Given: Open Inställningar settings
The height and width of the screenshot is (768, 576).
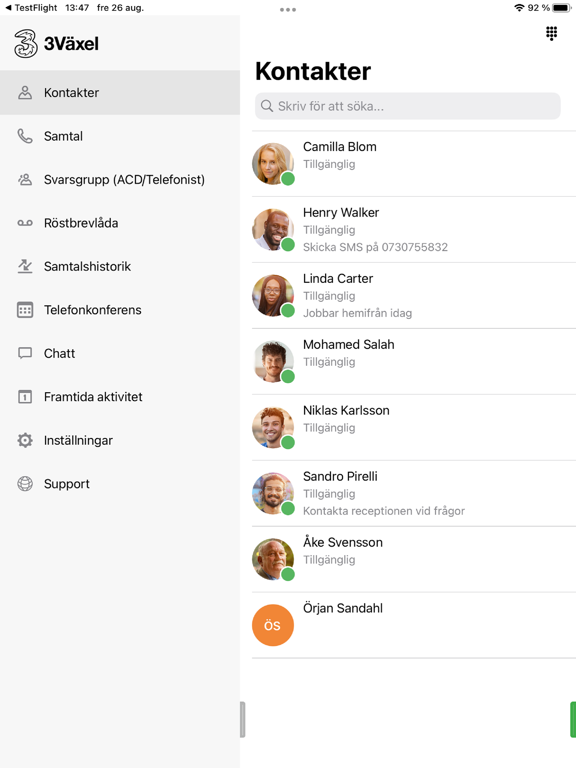Looking at the screenshot, I should click(120, 440).
